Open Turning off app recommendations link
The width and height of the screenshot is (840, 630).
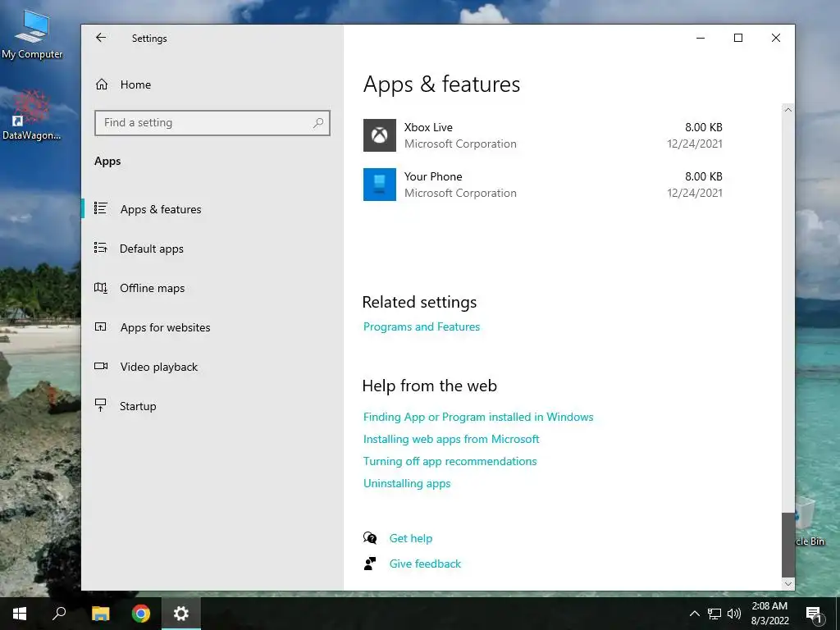click(450, 461)
